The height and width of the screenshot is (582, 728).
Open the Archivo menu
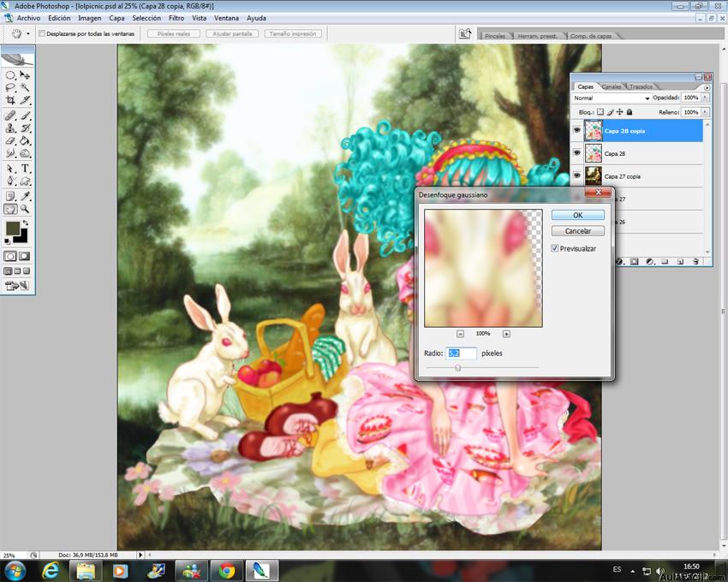click(x=29, y=18)
